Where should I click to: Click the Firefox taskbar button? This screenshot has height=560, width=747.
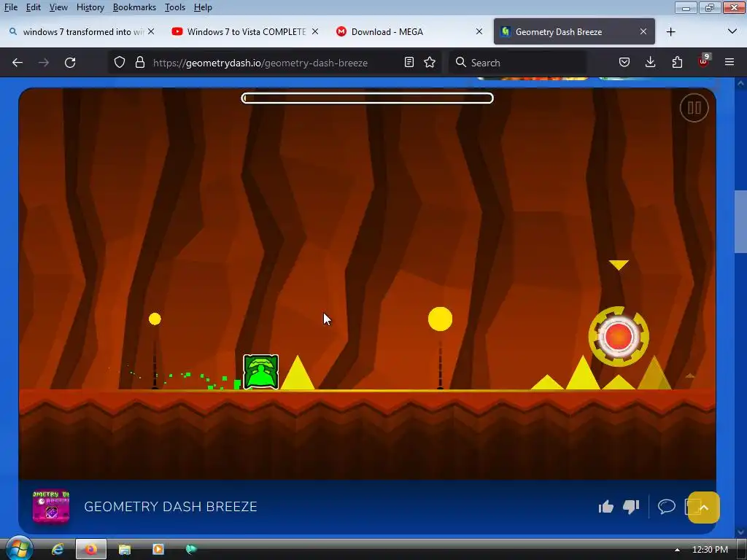pyautogui.click(x=91, y=550)
